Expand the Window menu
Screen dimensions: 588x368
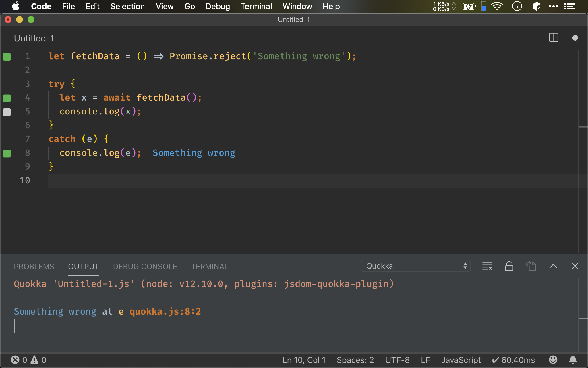[297, 6]
